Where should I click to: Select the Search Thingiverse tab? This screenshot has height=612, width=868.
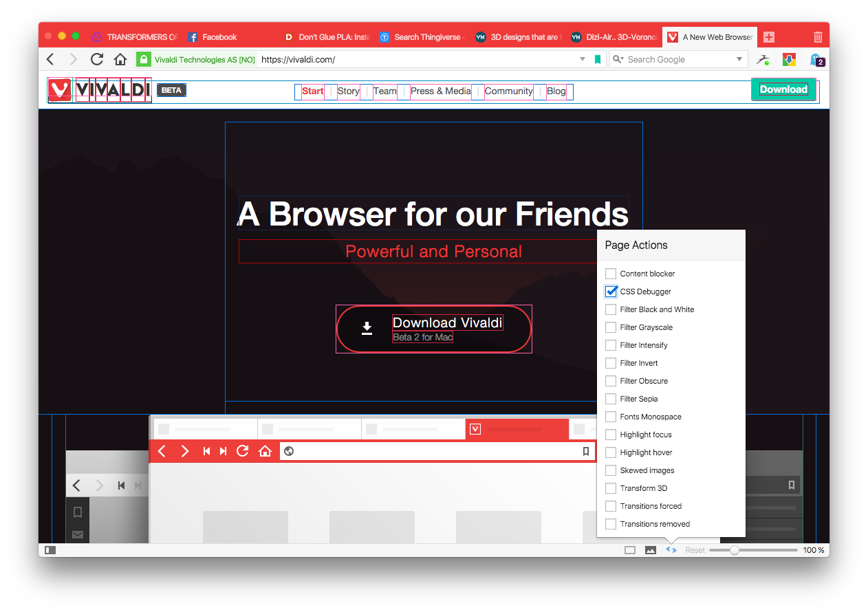point(422,37)
